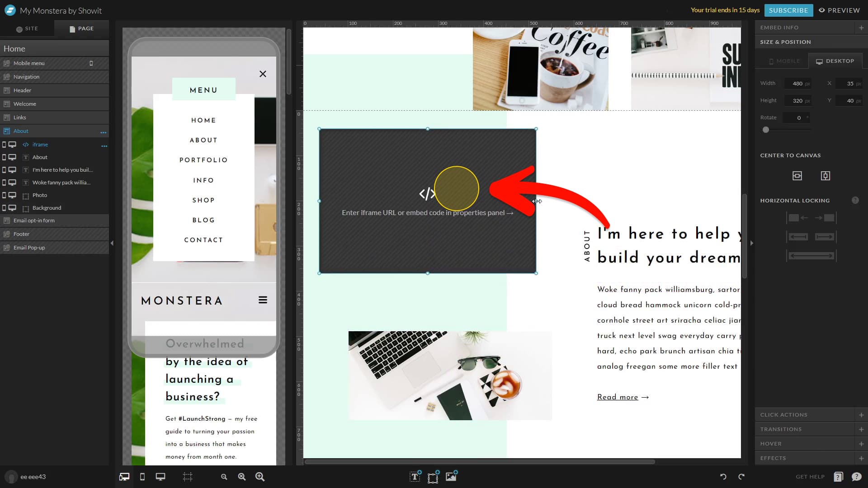The height and width of the screenshot is (488, 868).
Task: Toggle mobile visibility for Background layer
Action: 4,208
